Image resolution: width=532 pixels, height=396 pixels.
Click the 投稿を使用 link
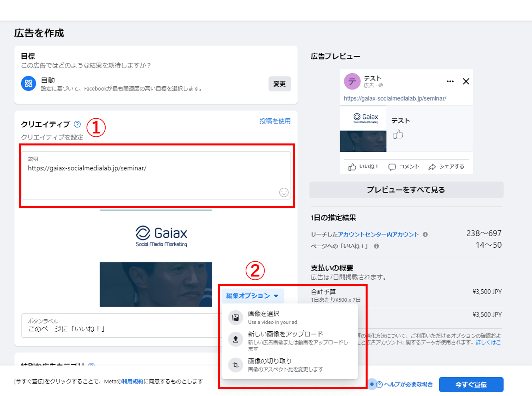[x=275, y=121]
